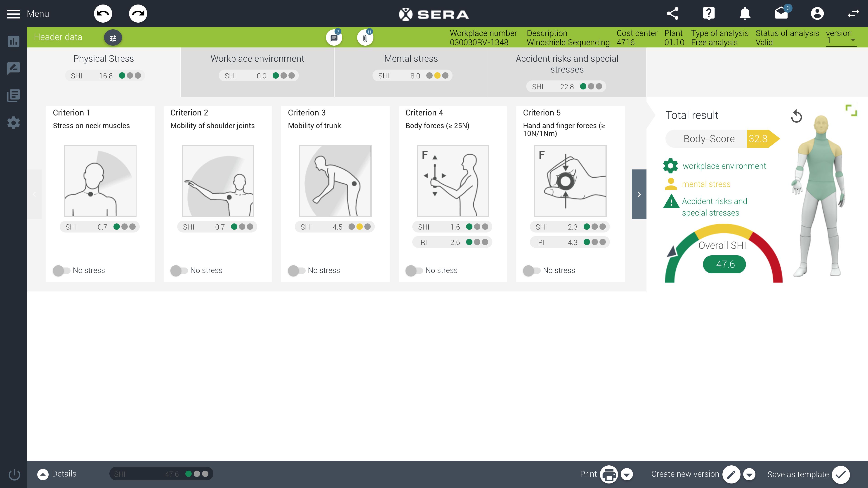
Task: Open the neck muscles criterion thumbnail
Action: (100, 181)
